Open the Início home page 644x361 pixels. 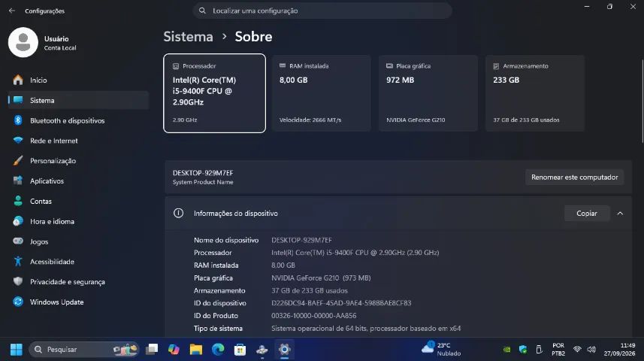(78, 80)
